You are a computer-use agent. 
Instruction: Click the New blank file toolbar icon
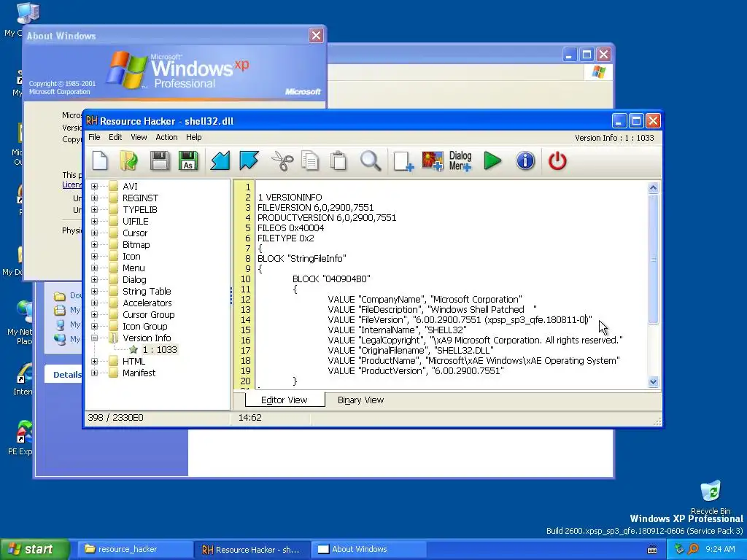pyautogui.click(x=100, y=160)
